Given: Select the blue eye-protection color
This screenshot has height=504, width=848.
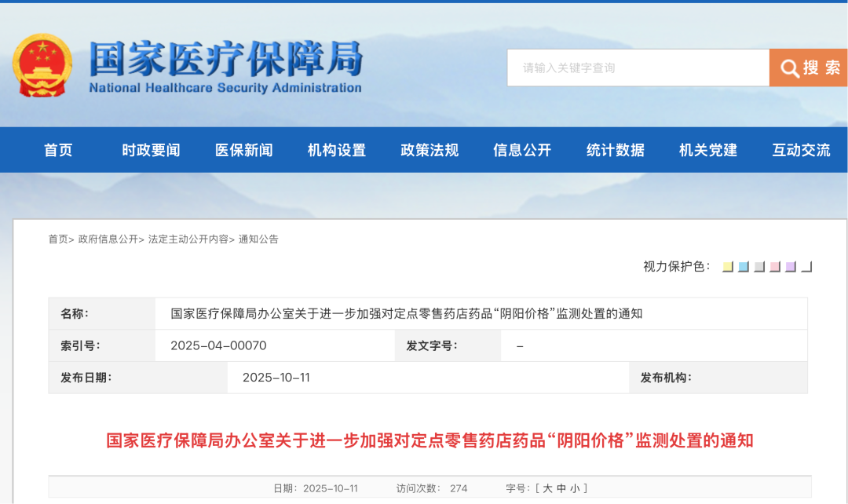Looking at the screenshot, I should click(743, 267).
